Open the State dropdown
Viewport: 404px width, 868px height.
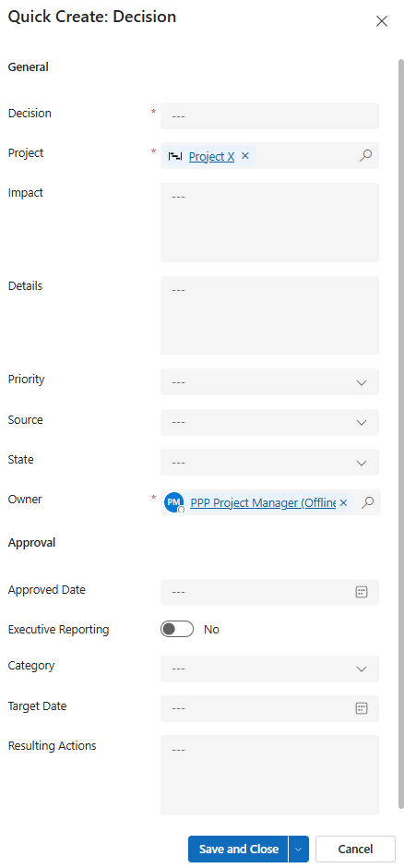269,463
